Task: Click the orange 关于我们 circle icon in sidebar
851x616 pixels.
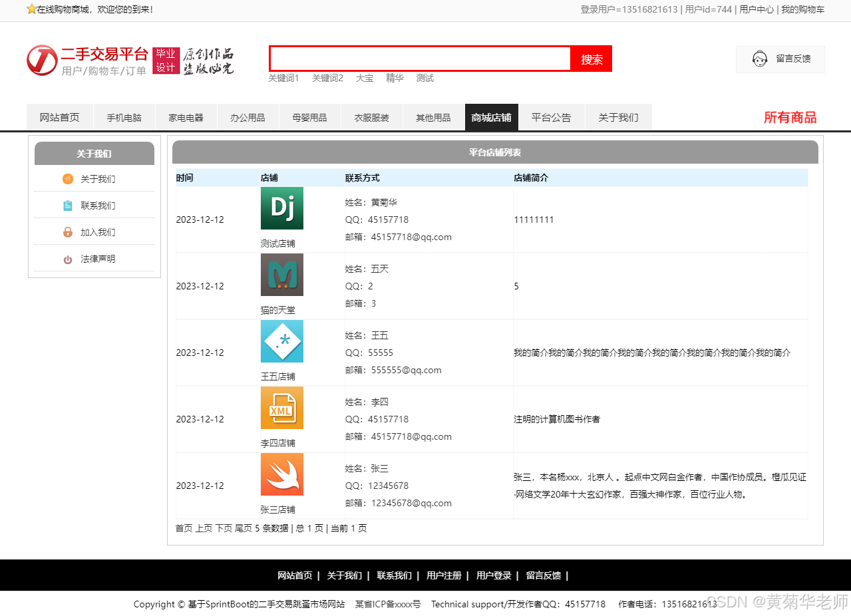Action: (67, 178)
